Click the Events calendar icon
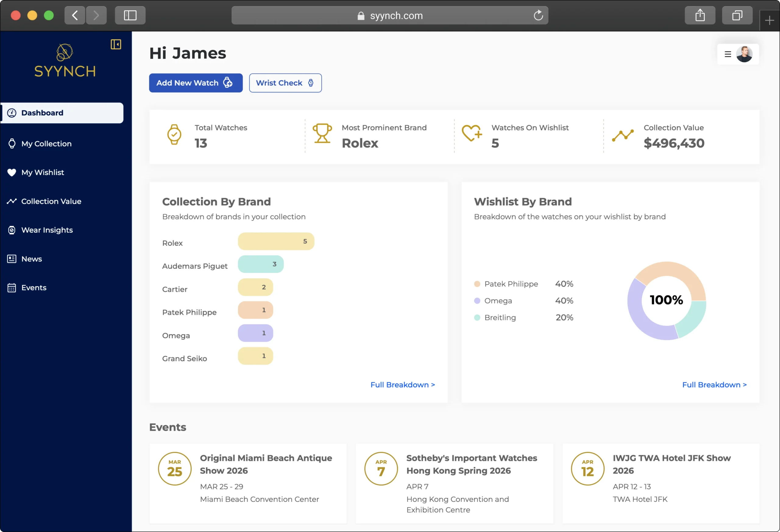Screen dimensions: 780x532 tap(12, 288)
